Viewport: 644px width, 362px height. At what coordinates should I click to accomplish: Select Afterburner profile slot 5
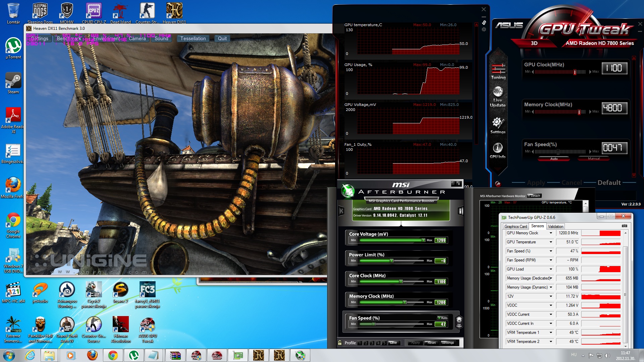[x=384, y=343]
